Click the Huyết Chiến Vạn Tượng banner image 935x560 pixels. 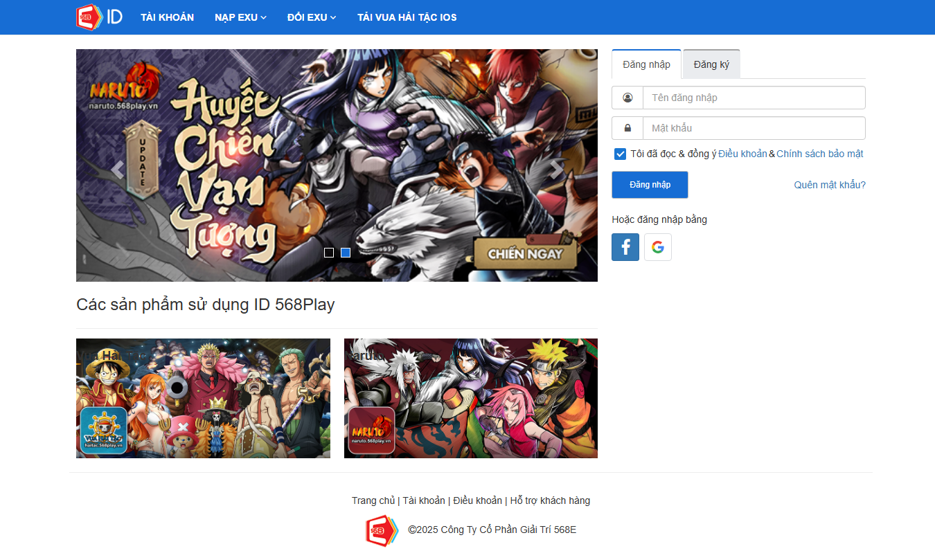click(x=337, y=165)
